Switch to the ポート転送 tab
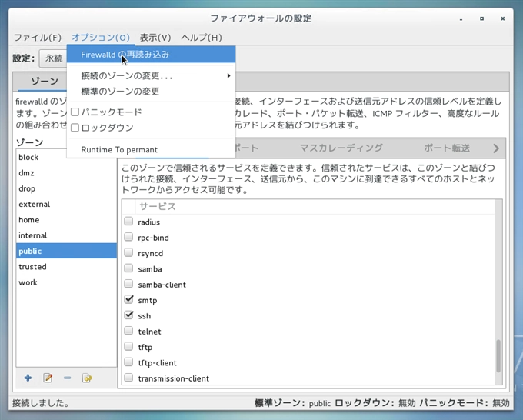Screen dimensions: 523x420 pyautogui.click(x=447, y=148)
